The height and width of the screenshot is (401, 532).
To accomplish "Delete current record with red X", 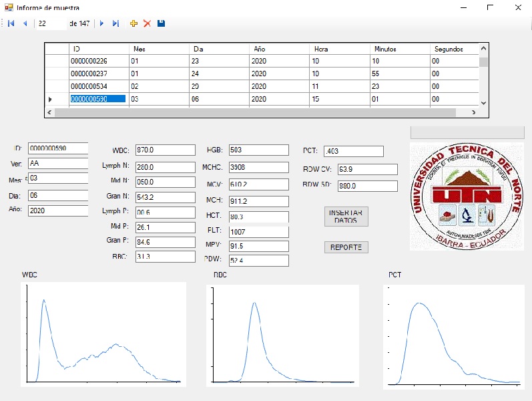I will (147, 23).
